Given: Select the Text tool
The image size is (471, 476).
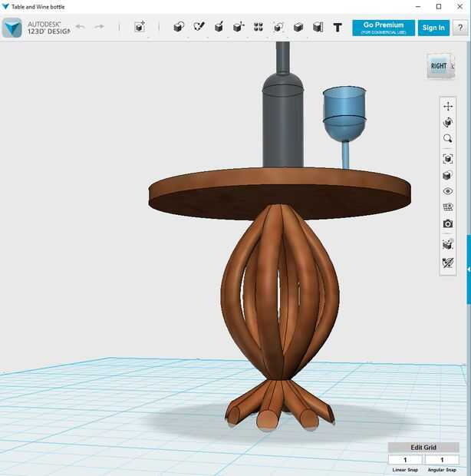Looking at the screenshot, I should (x=338, y=28).
